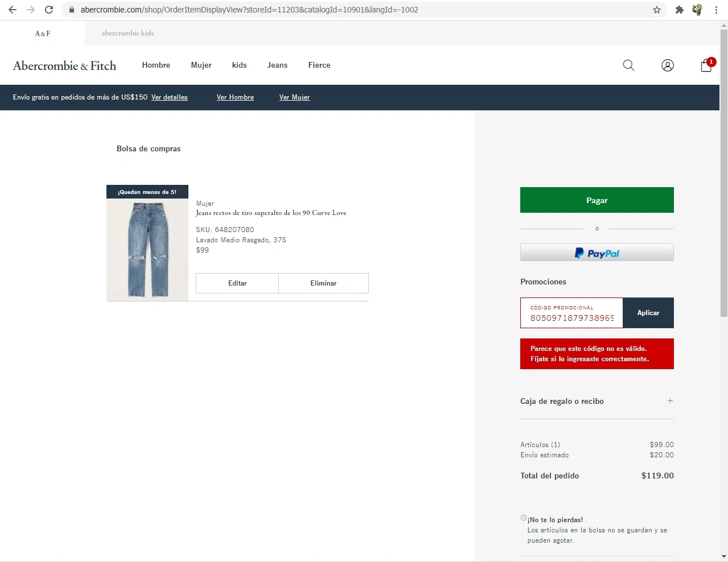Image resolution: width=728 pixels, height=562 pixels.
Task: Bookmark this page with the star icon
Action: (x=657, y=10)
